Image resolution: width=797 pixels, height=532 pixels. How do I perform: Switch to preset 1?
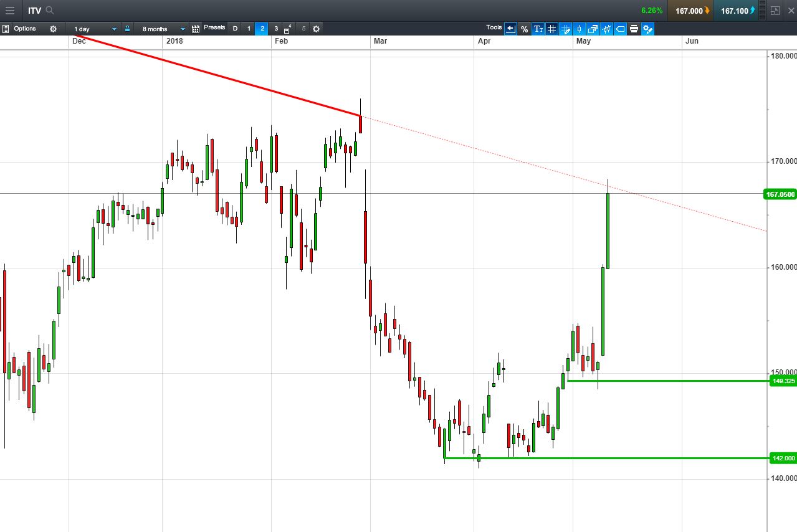(x=249, y=29)
